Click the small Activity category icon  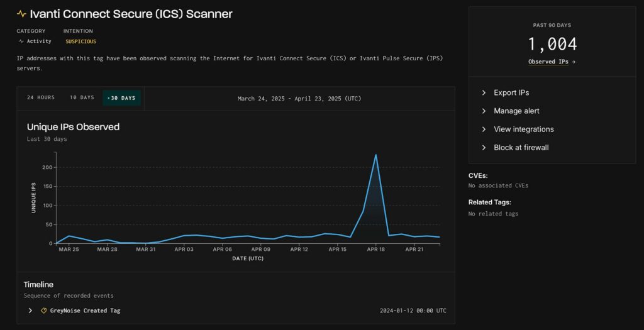pos(21,41)
